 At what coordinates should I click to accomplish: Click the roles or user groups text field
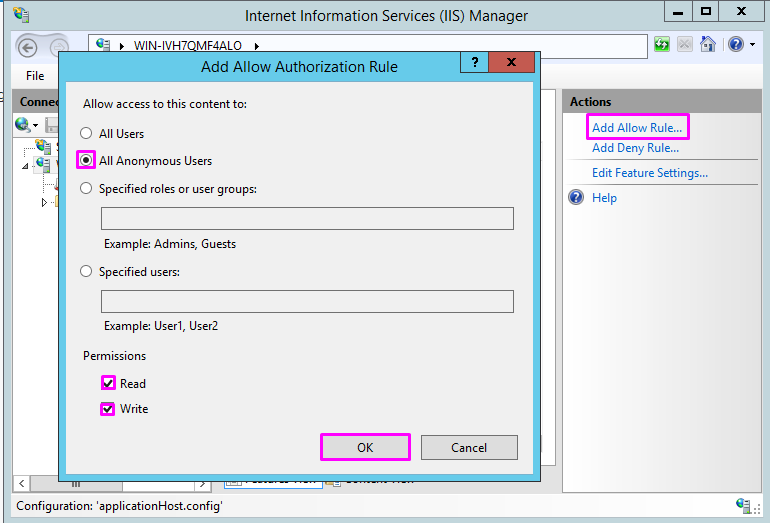(x=307, y=219)
